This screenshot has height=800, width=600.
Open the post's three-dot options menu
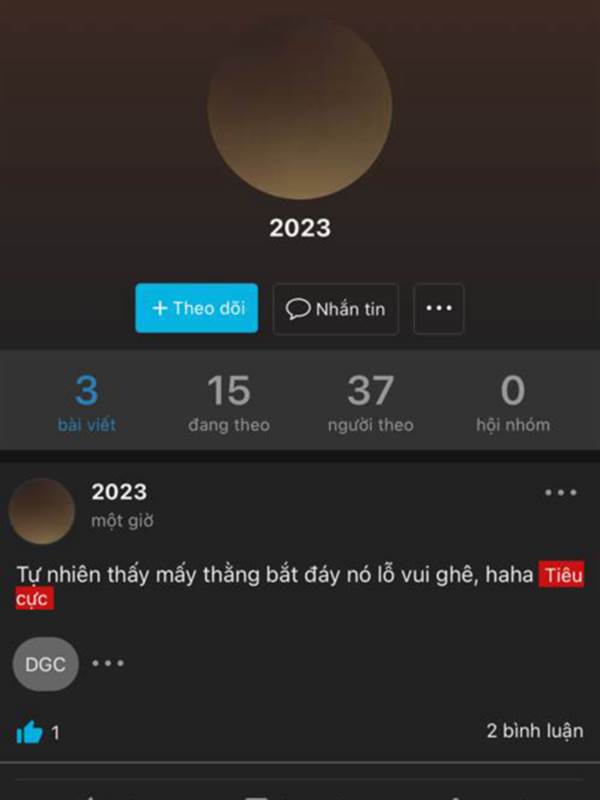coord(560,492)
